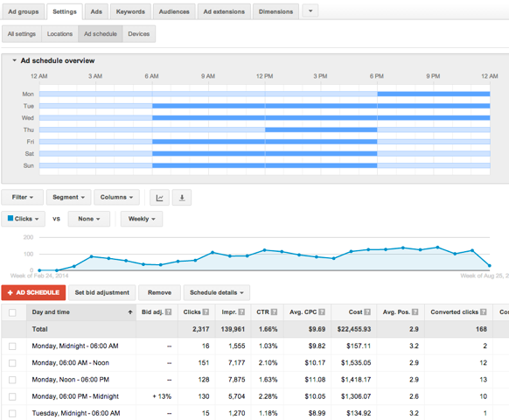Viewport: 509px width, 420px height.
Task: Switch to the Audiences tab
Action: (174, 11)
